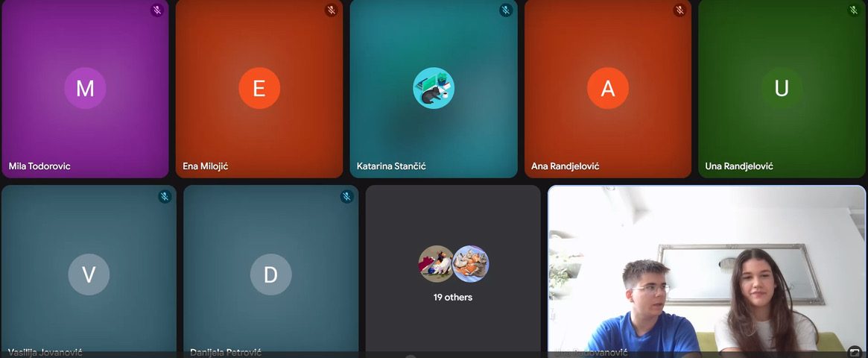Click the gray D avatar circle

click(x=270, y=274)
